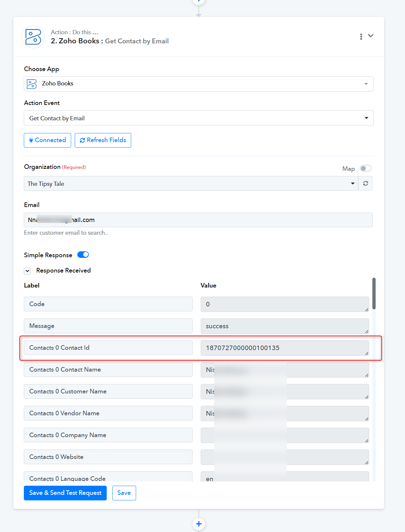Open the Action Event dropdown
Viewport: 405px width, 532px height.
199,118
